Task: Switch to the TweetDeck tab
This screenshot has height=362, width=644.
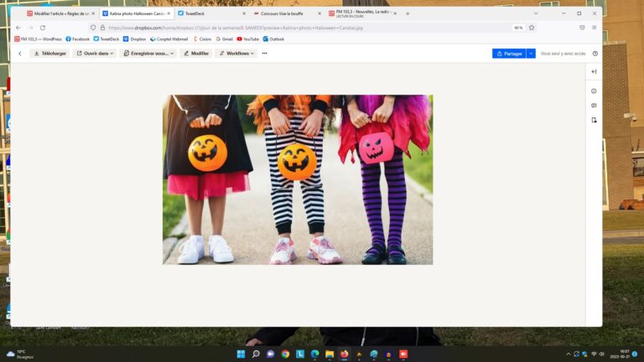Action: [210, 13]
